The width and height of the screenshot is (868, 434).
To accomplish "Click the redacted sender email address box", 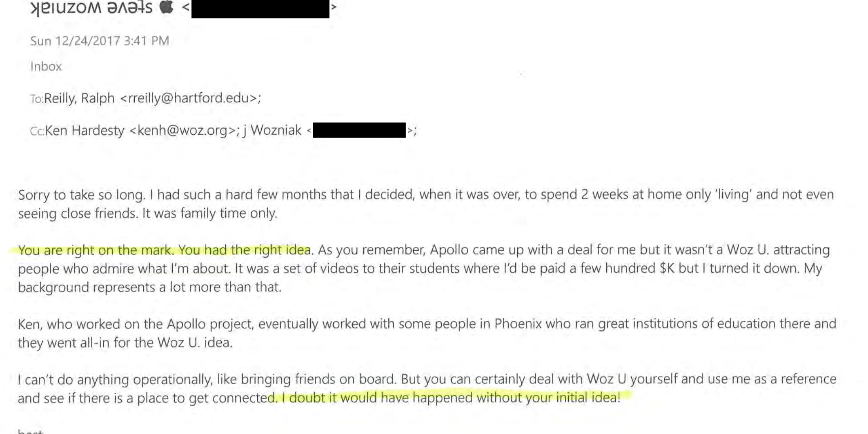I will point(260,9).
